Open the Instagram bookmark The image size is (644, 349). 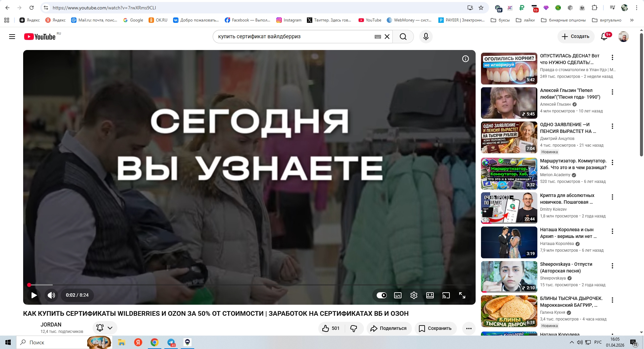289,20
